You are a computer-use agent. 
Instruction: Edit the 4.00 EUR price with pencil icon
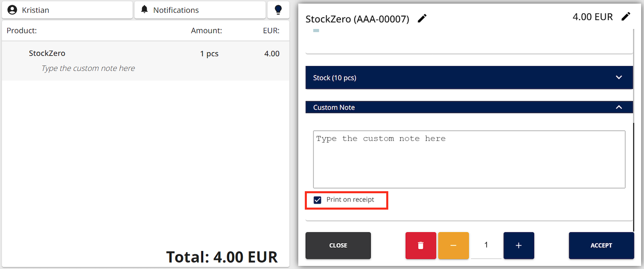click(626, 16)
